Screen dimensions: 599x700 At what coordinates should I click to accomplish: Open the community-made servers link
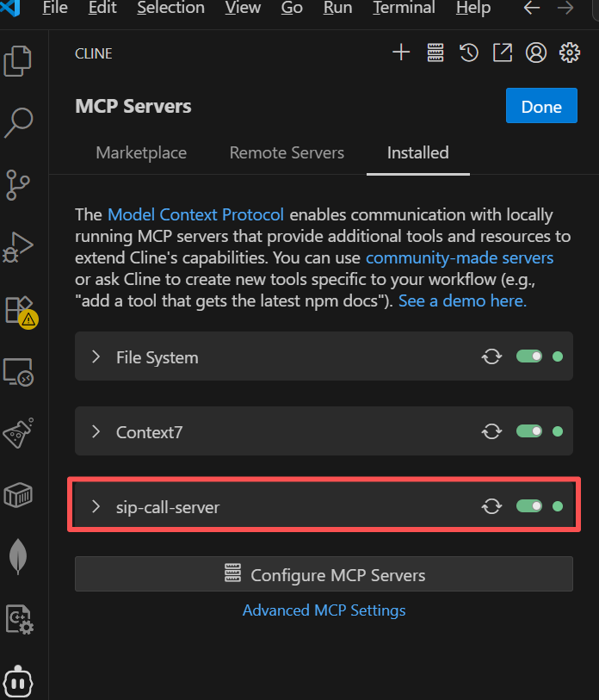tap(460, 258)
